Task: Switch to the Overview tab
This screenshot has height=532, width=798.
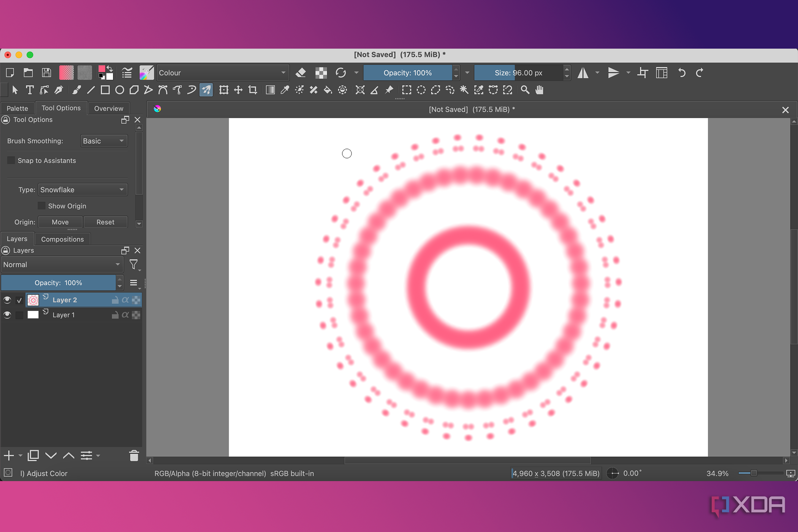Action: tap(109, 108)
